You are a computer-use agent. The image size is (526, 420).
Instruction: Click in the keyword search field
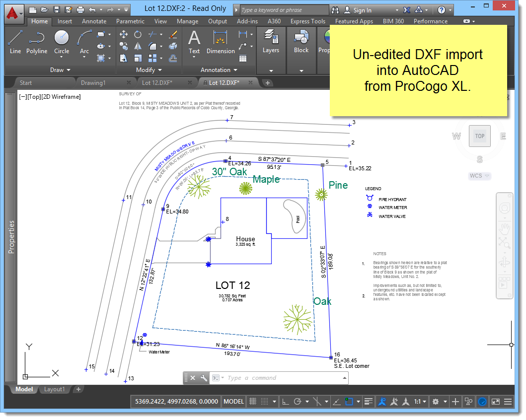coord(285,10)
